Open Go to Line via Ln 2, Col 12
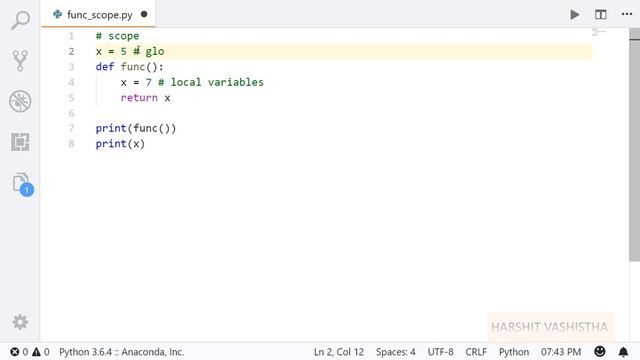 [x=338, y=352]
